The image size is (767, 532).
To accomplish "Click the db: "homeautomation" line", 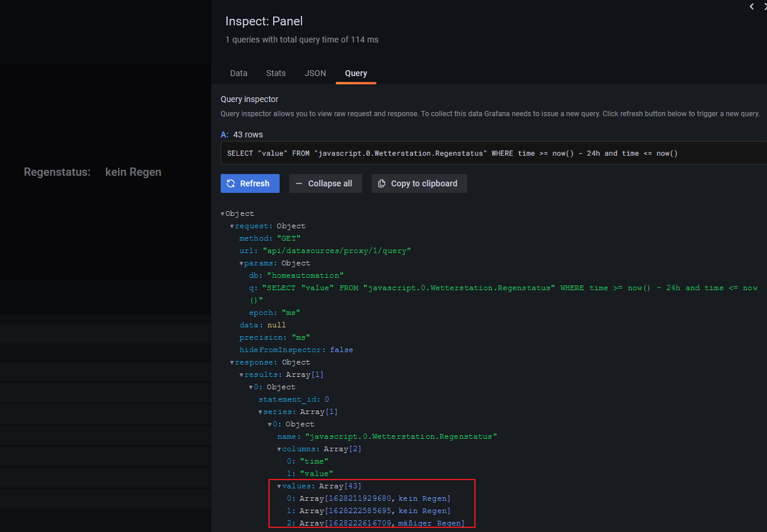I will [x=296, y=275].
